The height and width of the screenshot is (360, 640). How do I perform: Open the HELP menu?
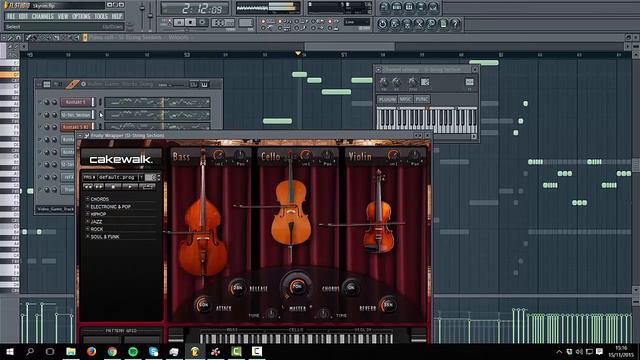pos(117,16)
